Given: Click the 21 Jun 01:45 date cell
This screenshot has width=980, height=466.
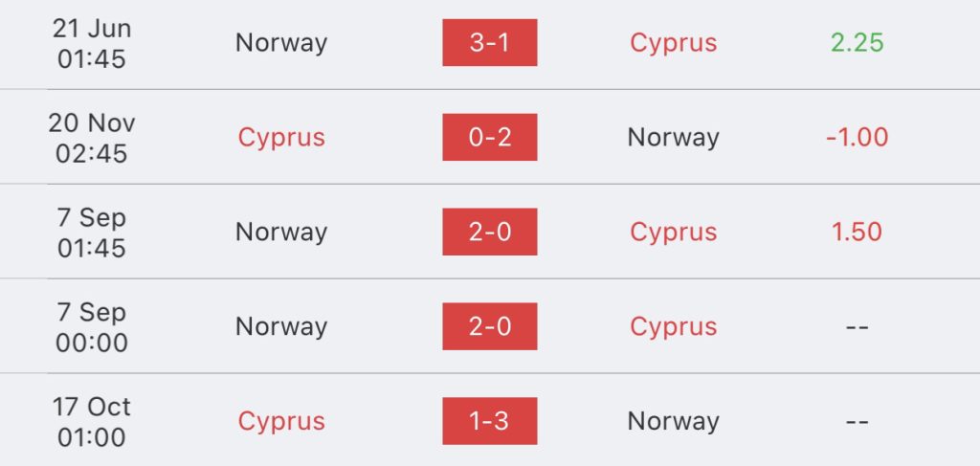Looking at the screenshot, I should coord(92,43).
